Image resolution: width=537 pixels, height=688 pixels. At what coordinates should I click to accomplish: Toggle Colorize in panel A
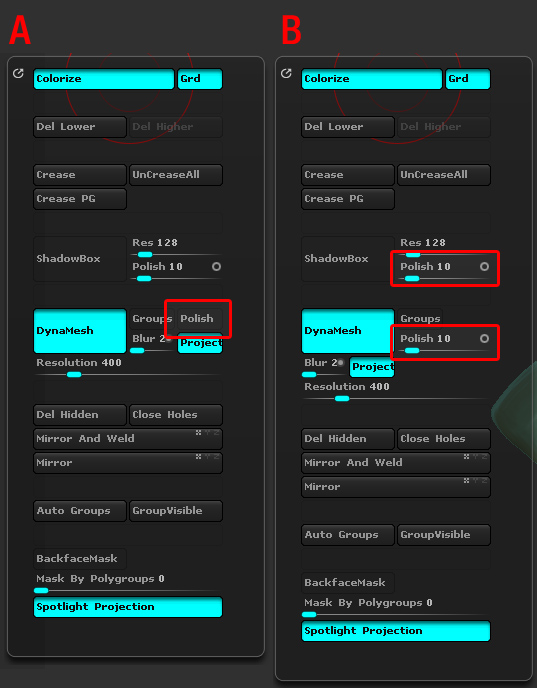click(104, 79)
